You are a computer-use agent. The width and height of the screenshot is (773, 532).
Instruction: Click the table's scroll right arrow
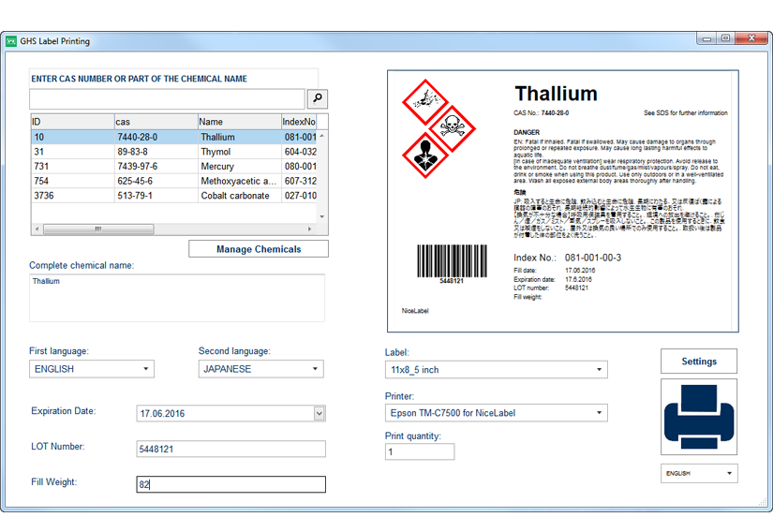point(309,229)
